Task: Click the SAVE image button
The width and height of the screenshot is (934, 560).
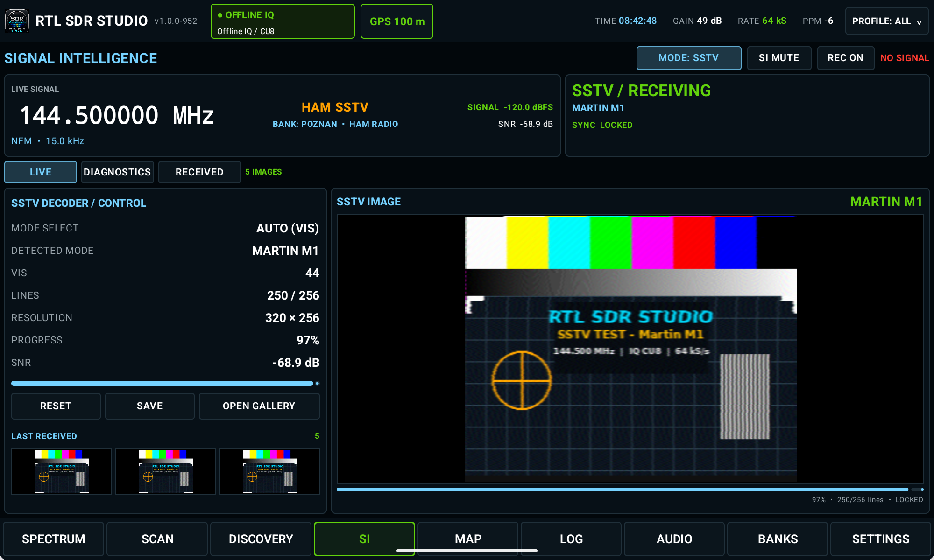Action: (149, 406)
